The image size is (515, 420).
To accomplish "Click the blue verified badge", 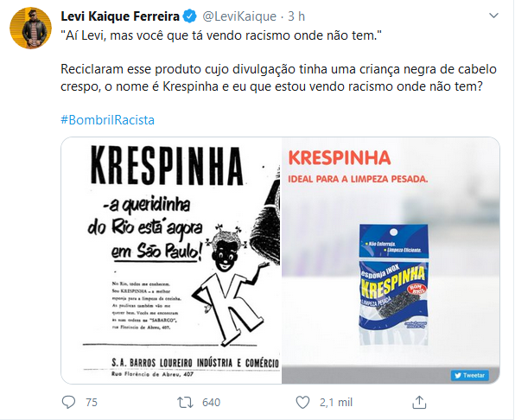I will [x=189, y=16].
